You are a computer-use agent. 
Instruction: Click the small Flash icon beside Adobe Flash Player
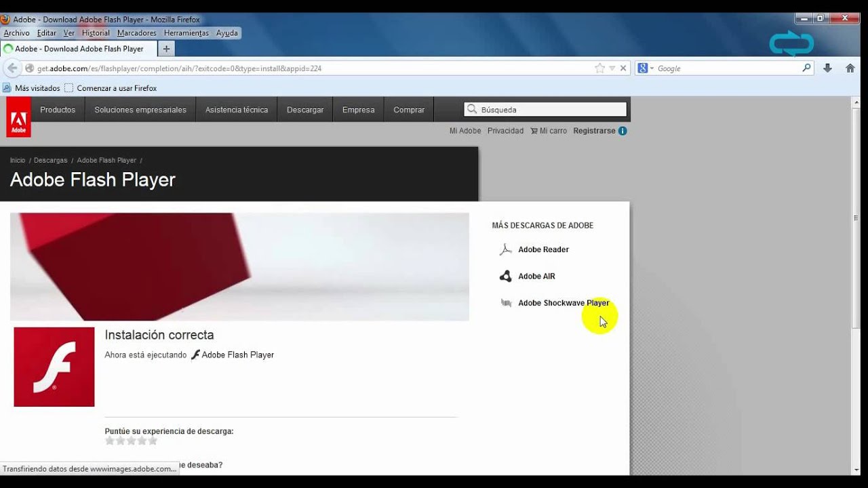tap(195, 354)
